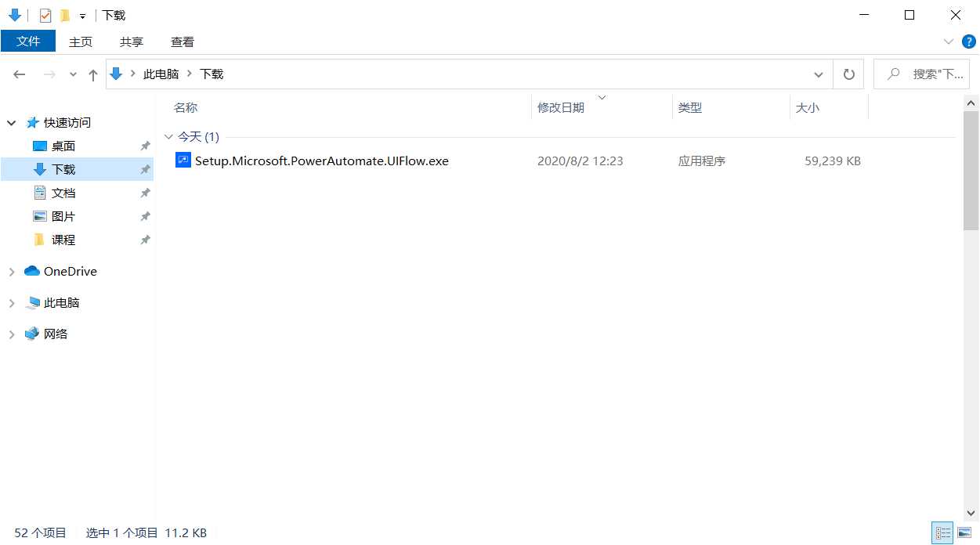Click the new folder icon in title bar

pyautogui.click(x=65, y=15)
